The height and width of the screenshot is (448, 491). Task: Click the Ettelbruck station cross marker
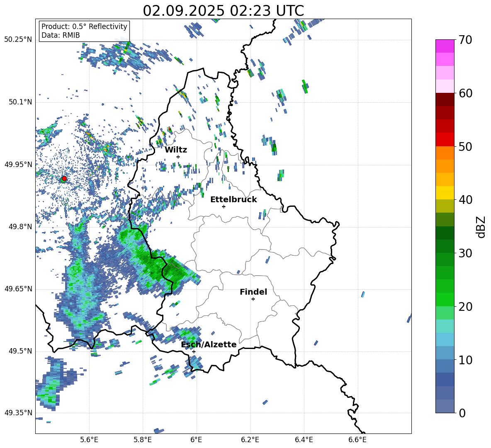point(224,206)
